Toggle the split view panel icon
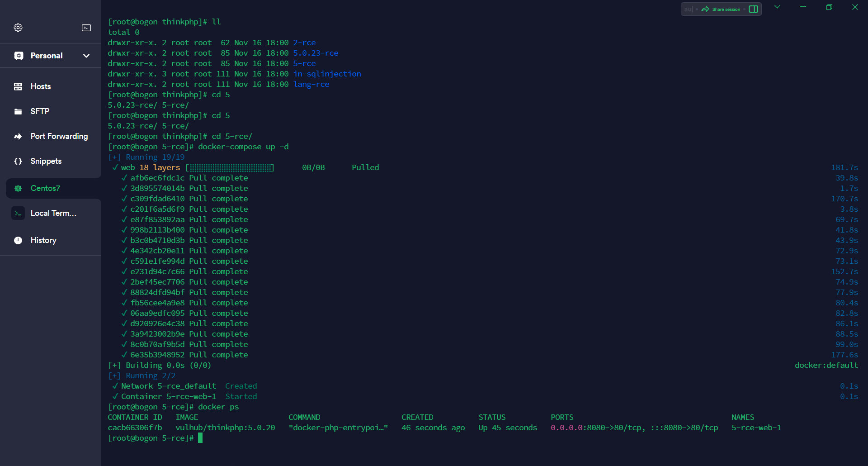This screenshot has height=466, width=868. tap(754, 9)
